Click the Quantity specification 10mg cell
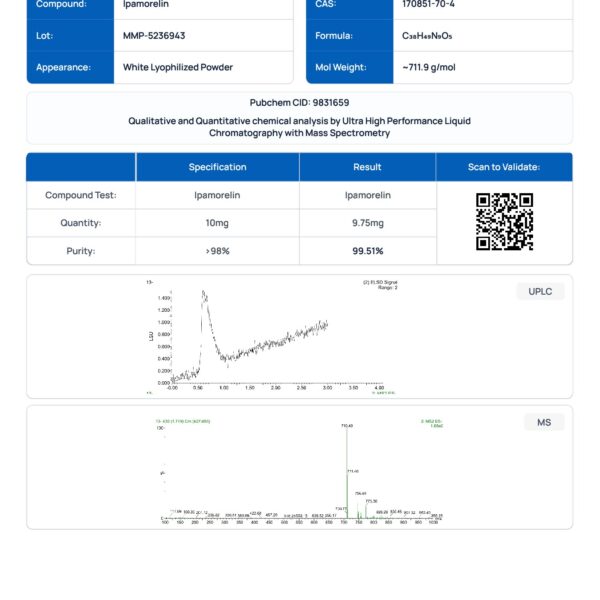The image size is (600, 600). (217, 223)
